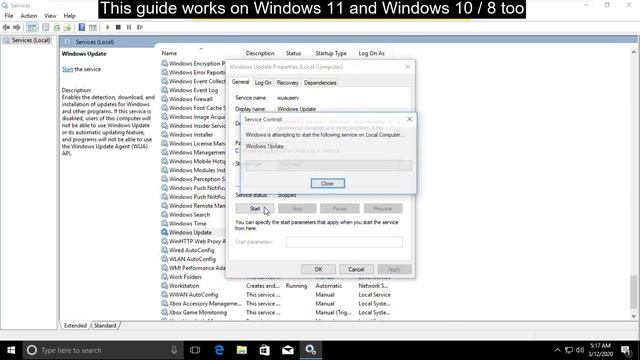640x360 pixels.
Task: Switch to the Extended view tab
Action: (x=76, y=326)
